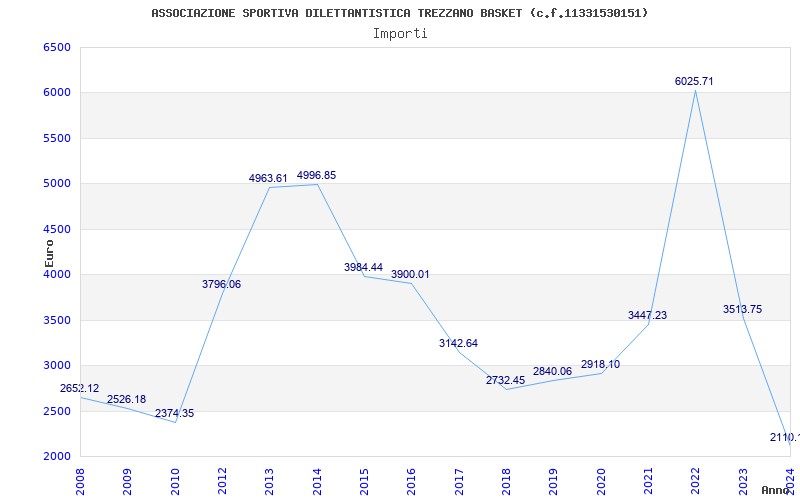
Task: Choose x-axis year 2023
Action: pos(743,482)
